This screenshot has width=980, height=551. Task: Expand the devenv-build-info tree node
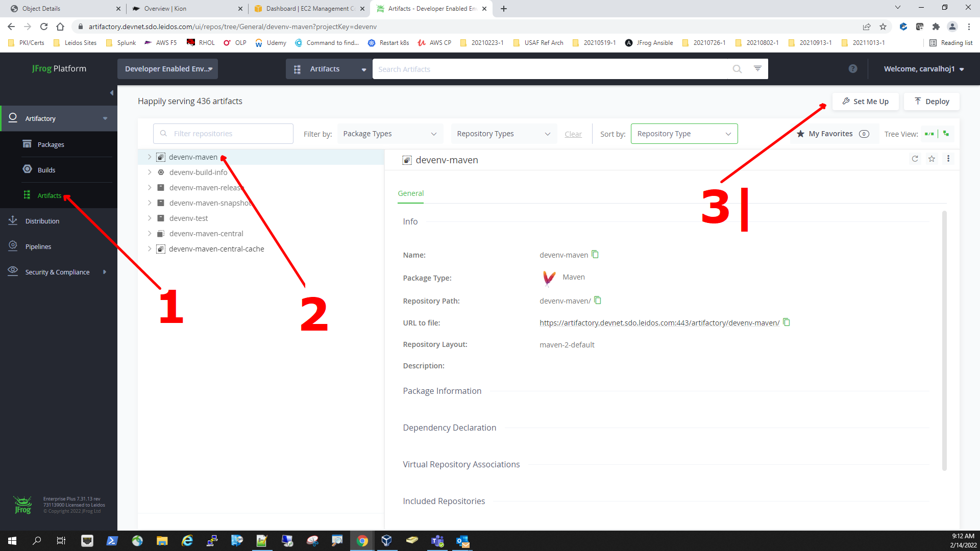(150, 172)
